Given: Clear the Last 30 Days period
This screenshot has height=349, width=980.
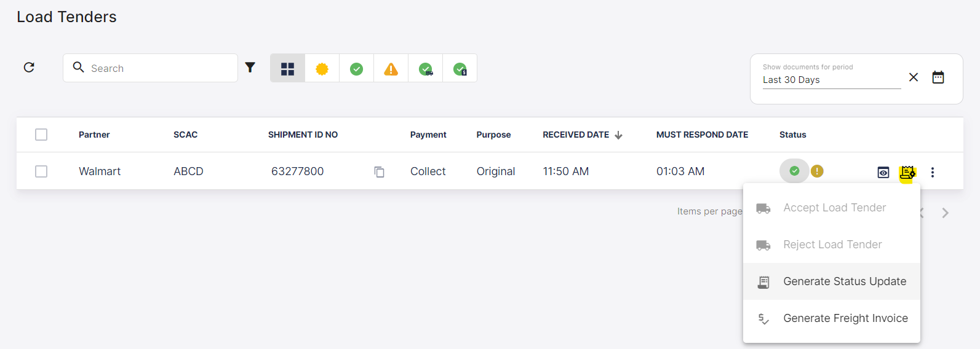Looking at the screenshot, I should 914,77.
